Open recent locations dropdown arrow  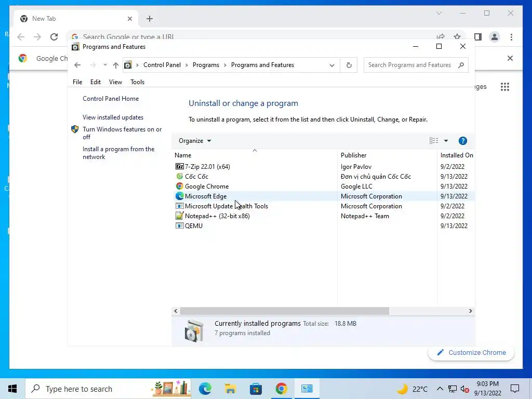[x=105, y=65]
